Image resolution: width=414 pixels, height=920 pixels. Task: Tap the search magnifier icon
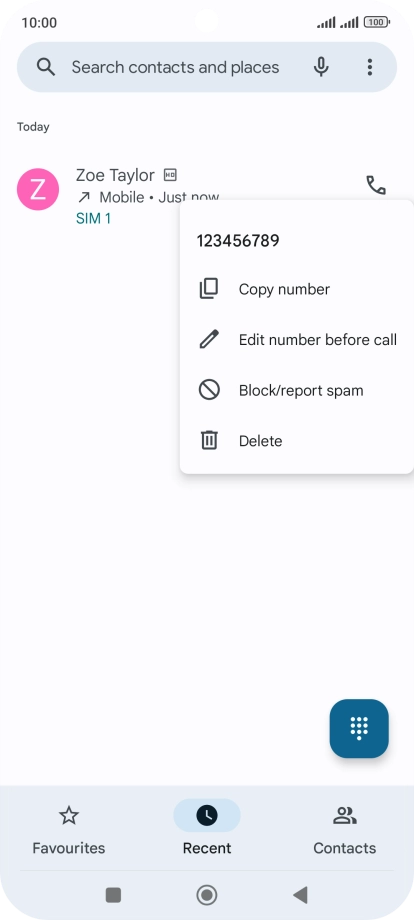[x=46, y=67]
